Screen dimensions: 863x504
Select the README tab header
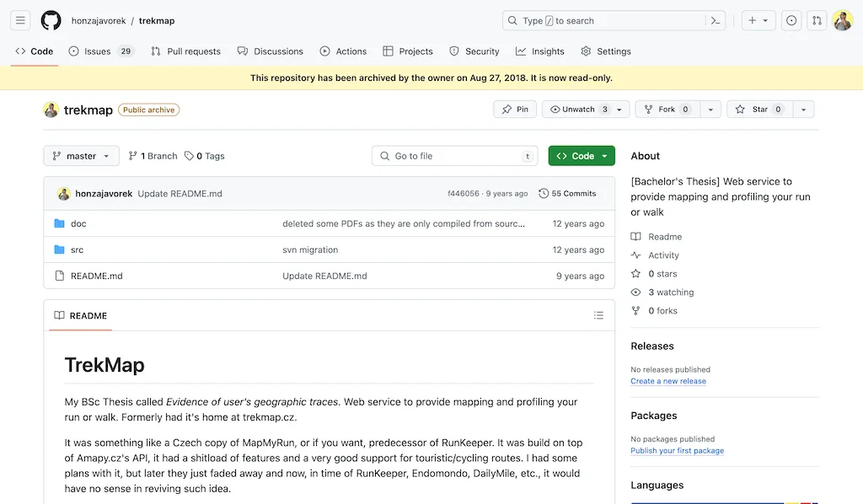point(80,315)
